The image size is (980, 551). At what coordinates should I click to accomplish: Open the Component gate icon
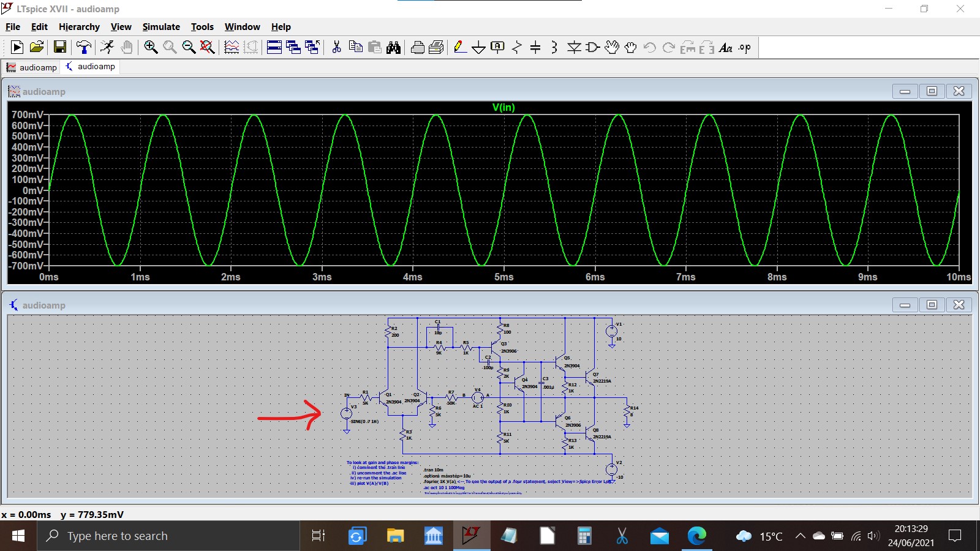593,47
